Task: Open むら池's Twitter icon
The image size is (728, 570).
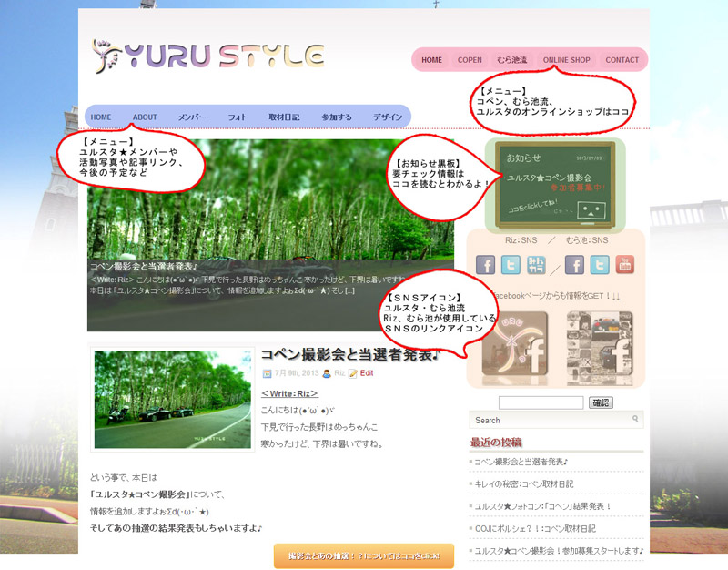Action: pos(600,265)
